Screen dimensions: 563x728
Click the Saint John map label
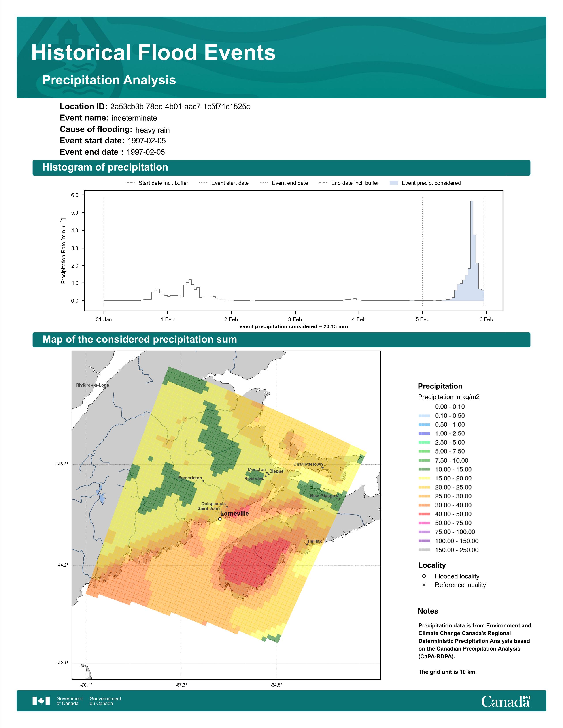(208, 509)
